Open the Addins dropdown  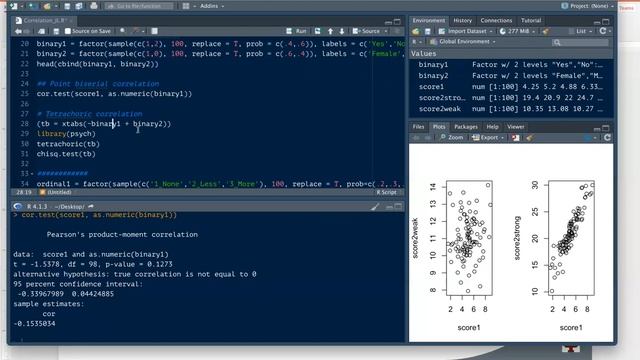(212, 6)
